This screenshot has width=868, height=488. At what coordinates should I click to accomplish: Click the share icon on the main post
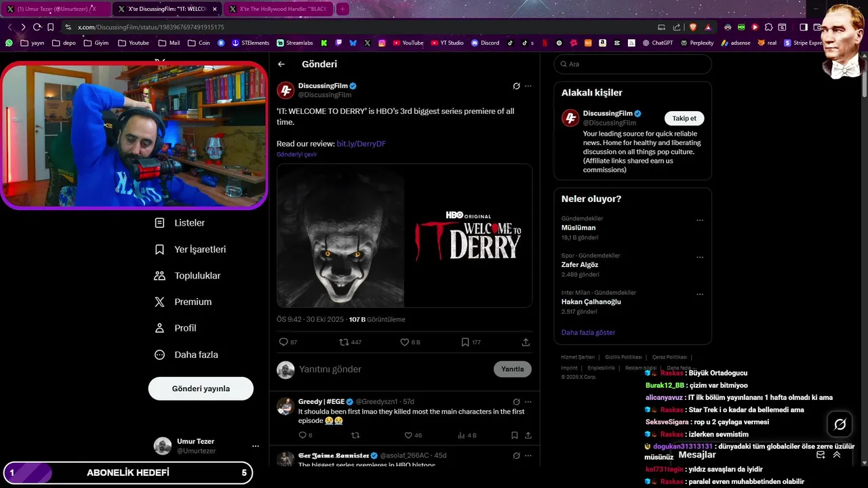pyautogui.click(x=526, y=342)
